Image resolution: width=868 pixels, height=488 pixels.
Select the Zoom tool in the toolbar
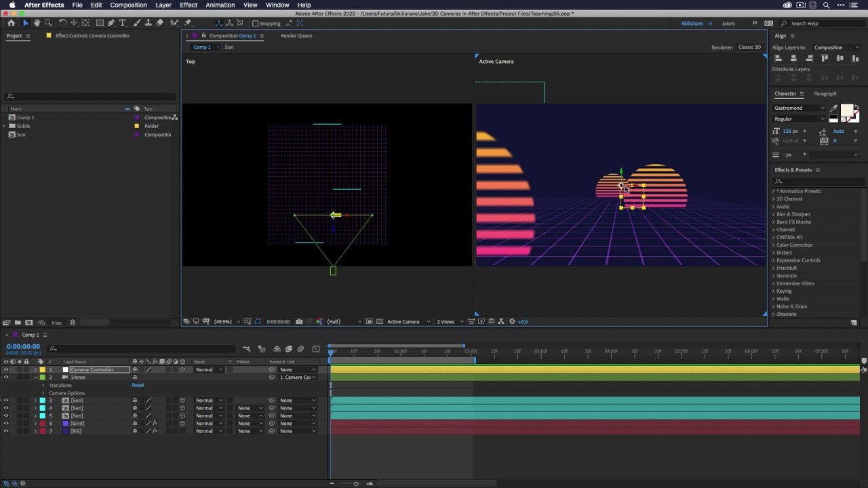pyautogui.click(x=49, y=22)
